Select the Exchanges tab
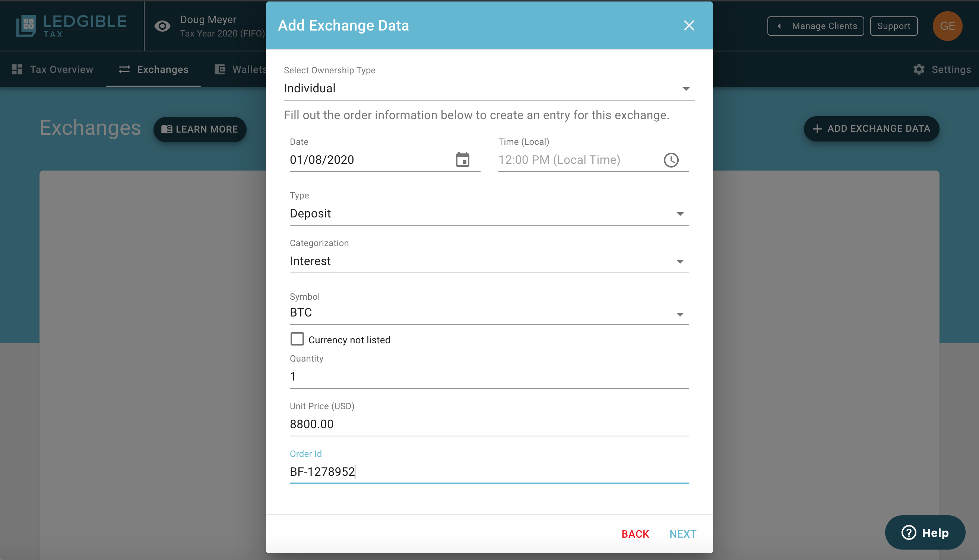Screen dimensions: 979x560 point(153,70)
